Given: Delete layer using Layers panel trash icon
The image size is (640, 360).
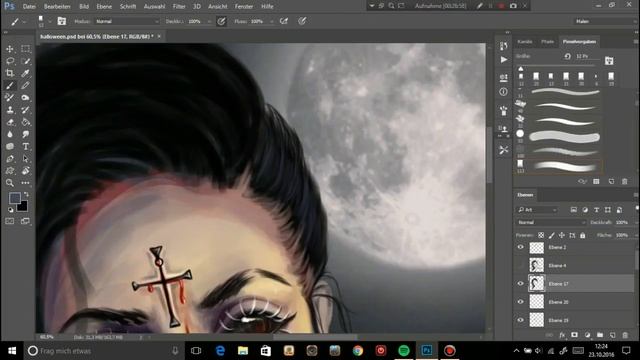Looking at the screenshot, I should (x=625, y=335).
